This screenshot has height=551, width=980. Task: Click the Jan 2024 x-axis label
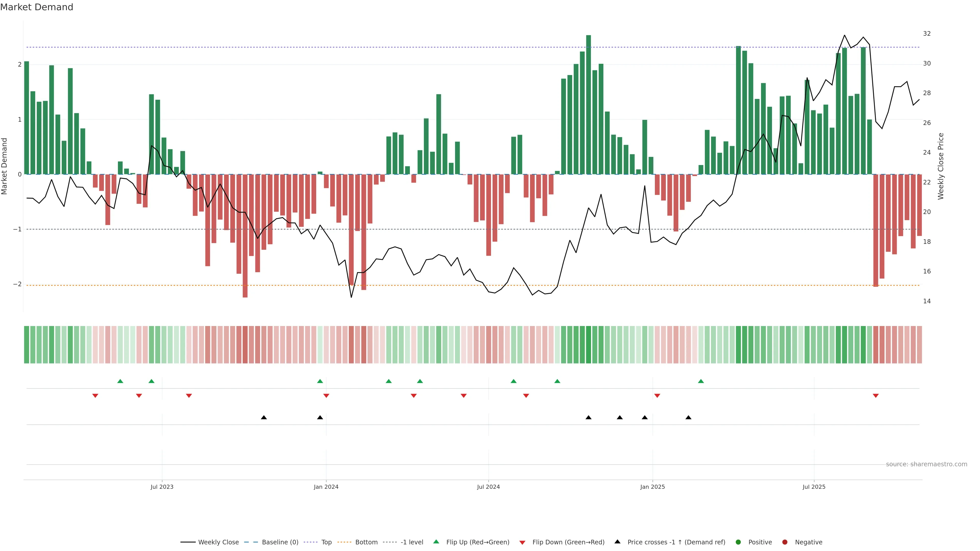click(326, 487)
